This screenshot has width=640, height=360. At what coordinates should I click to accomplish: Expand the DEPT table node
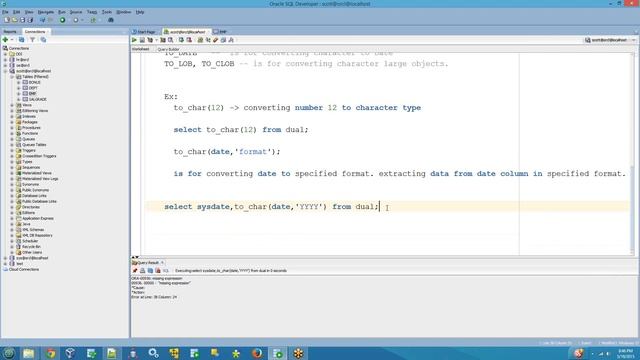click(x=18, y=88)
